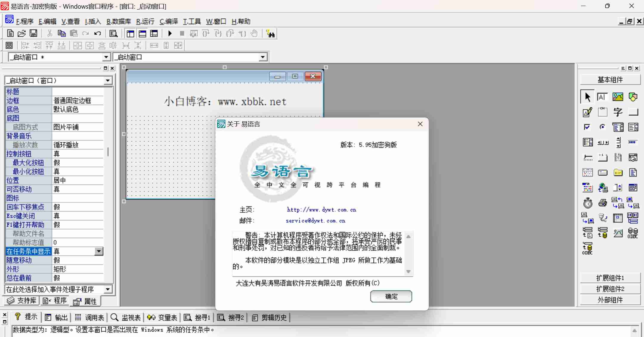Select the horizontal scrollbar component icon
The image size is (644, 337).
pos(603,143)
